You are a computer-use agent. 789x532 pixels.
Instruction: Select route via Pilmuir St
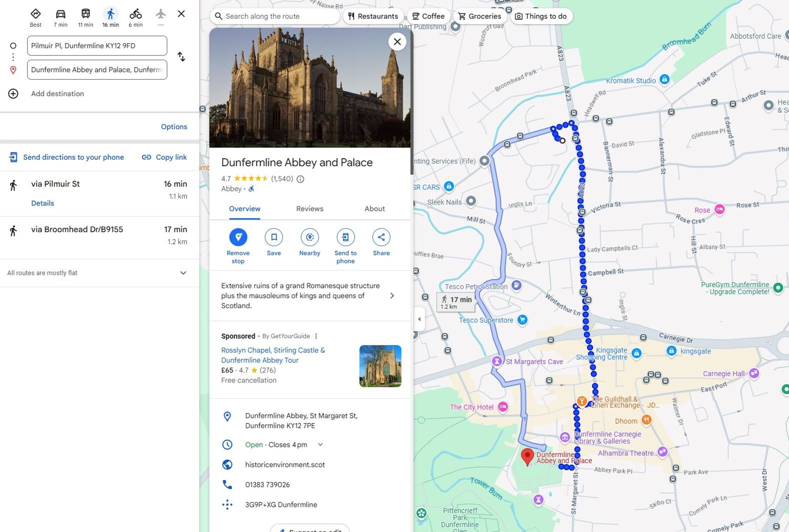pos(99,194)
